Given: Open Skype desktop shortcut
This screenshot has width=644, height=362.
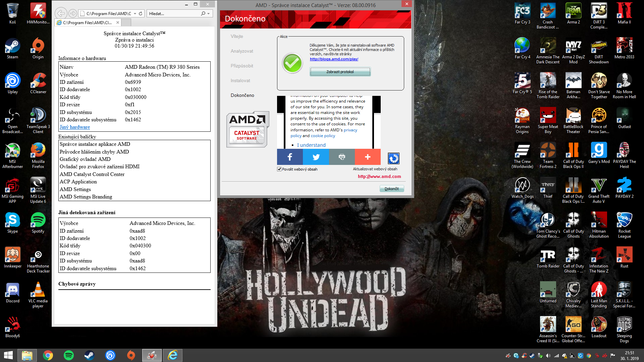Looking at the screenshot, I should click(x=12, y=223).
